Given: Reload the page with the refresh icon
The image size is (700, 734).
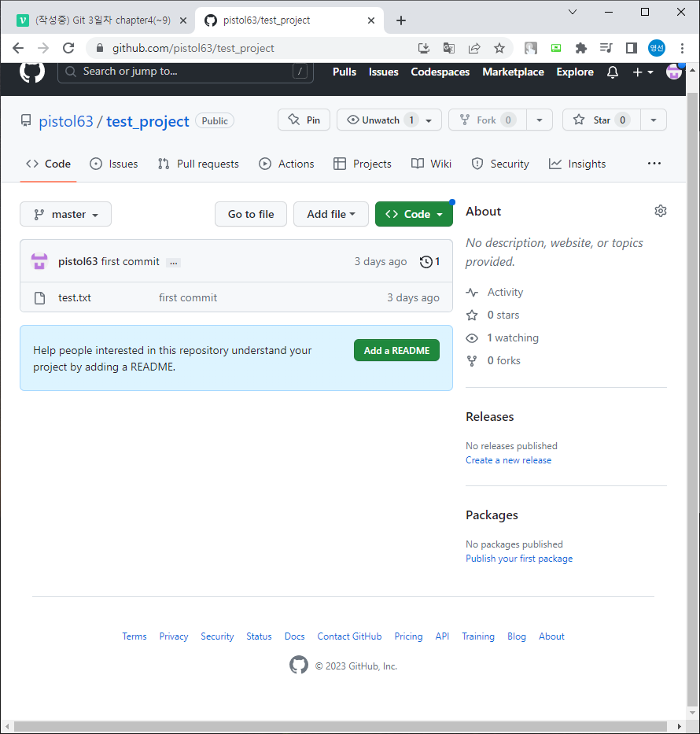Looking at the screenshot, I should 68,48.
